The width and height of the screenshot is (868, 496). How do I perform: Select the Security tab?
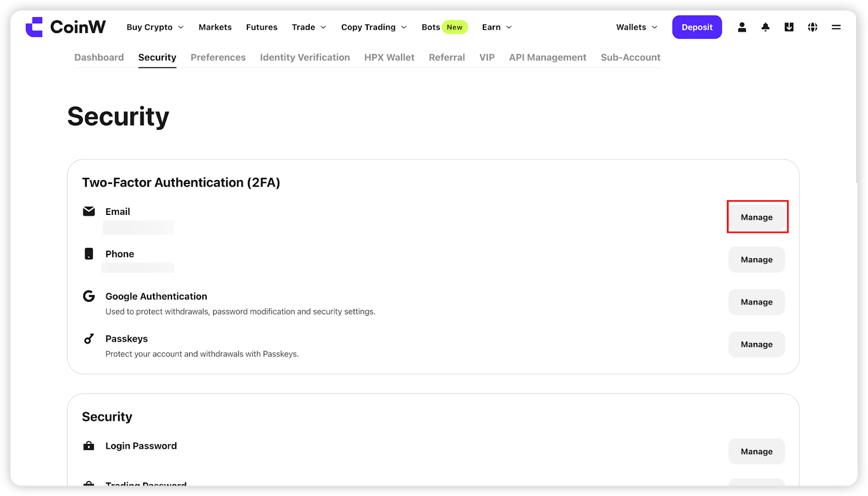[157, 58]
